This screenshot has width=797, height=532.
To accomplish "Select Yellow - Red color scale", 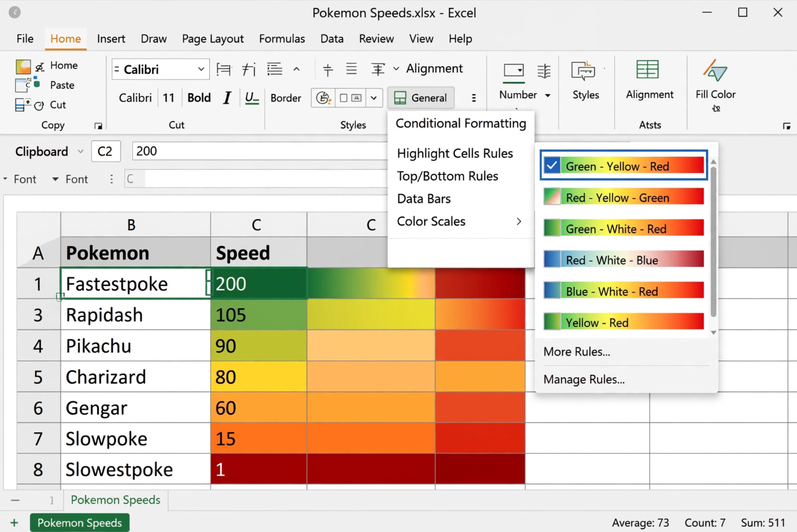I will point(624,322).
